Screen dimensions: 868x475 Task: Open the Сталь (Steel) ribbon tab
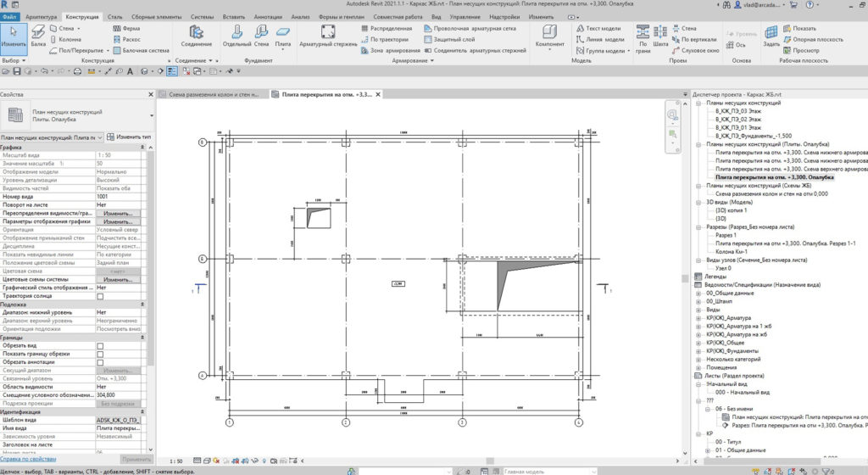pos(115,16)
